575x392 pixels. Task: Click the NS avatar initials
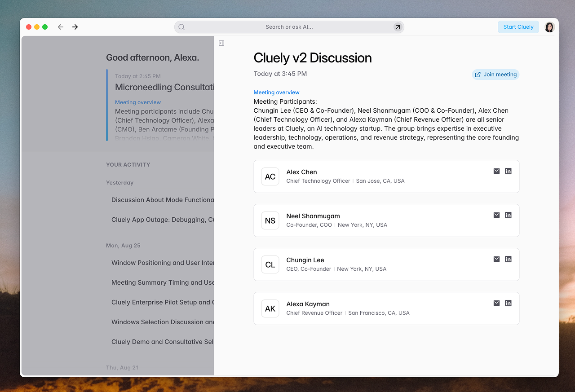pyautogui.click(x=270, y=220)
